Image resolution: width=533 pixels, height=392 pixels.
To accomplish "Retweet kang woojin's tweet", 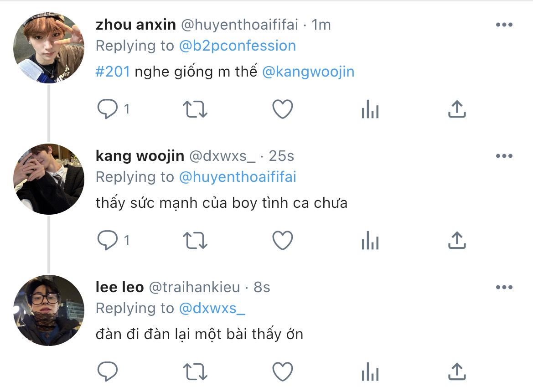I will (195, 240).
